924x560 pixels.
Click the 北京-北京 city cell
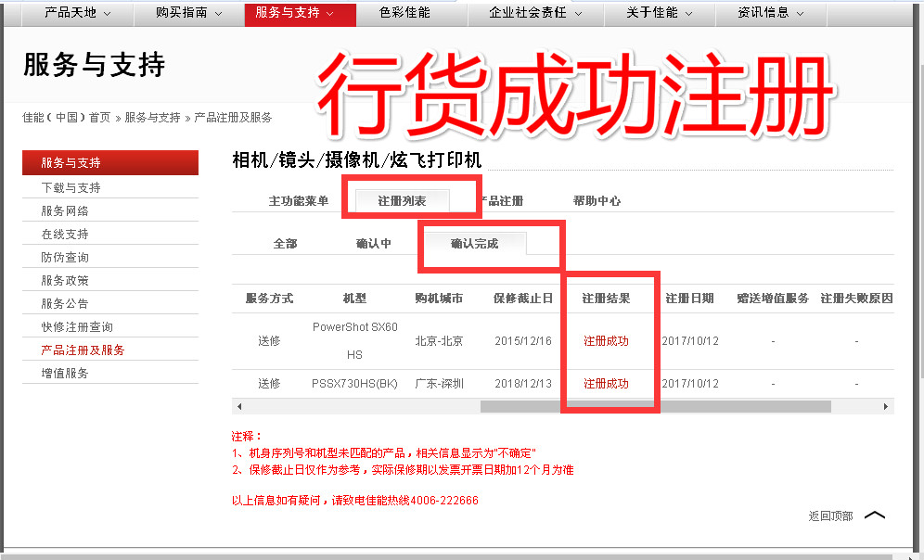coord(439,341)
